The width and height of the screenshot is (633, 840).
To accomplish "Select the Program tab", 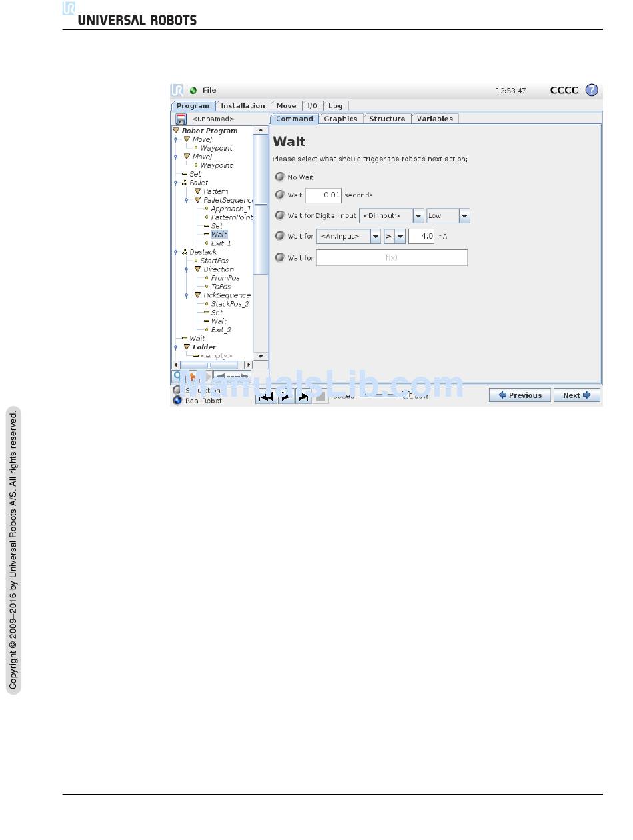I will point(193,105).
